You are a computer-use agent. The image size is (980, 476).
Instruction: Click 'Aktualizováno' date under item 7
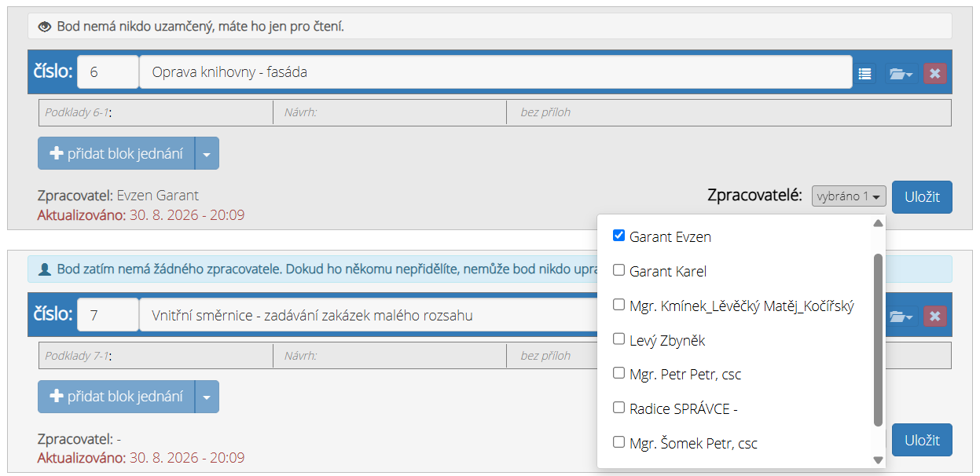click(141, 457)
